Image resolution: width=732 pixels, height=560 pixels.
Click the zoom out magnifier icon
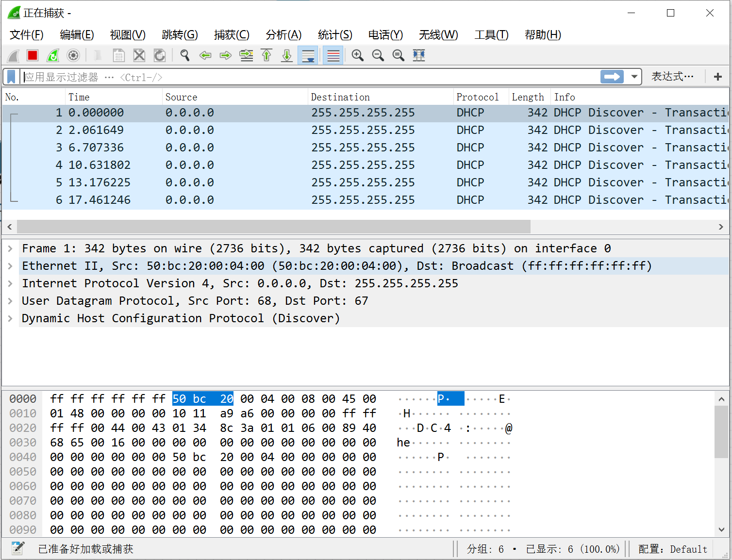click(x=378, y=56)
